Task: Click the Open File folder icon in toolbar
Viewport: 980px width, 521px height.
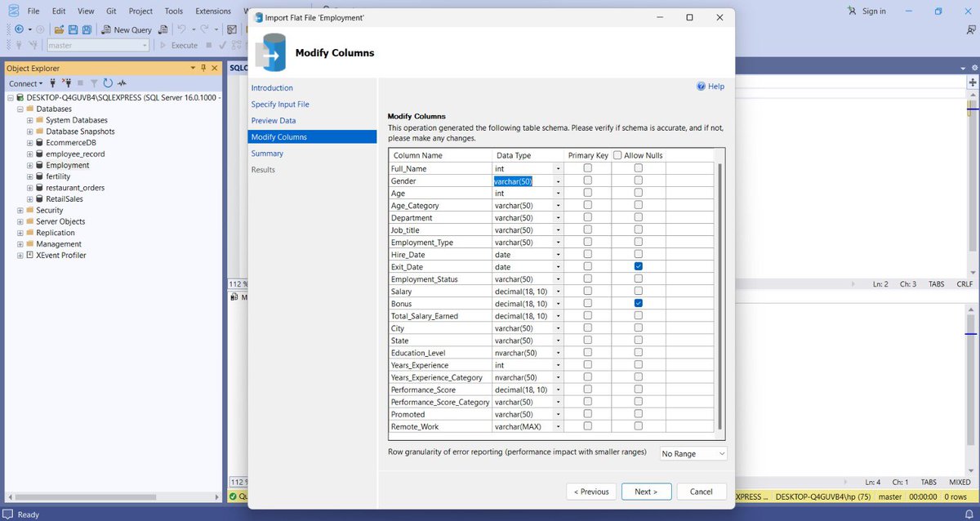Action: pos(60,29)
